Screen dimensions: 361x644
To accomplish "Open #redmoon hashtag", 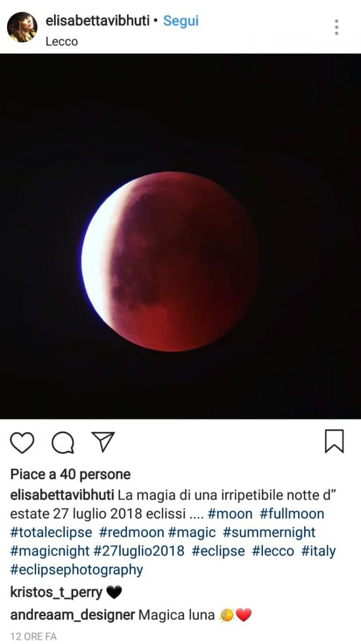I will [x=132, y=532].
